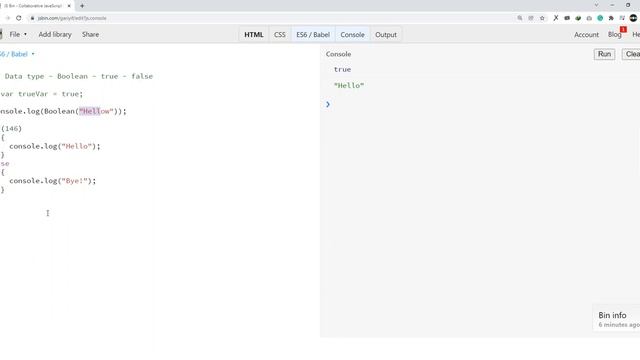640x360 pixels.
Task: Run the code with the Run button
Action: (604, 54)
